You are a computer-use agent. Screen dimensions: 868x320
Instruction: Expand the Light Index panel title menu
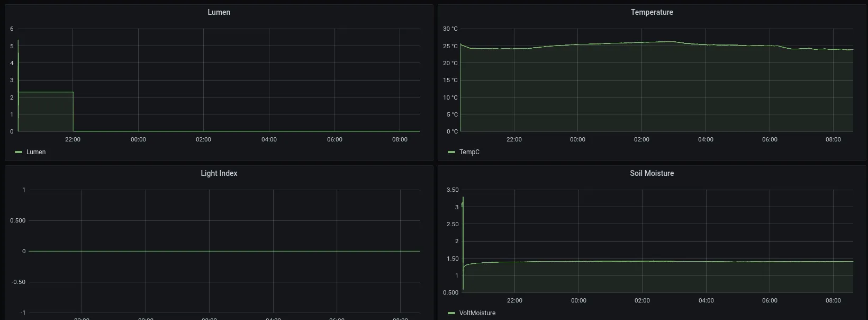click(x=219, y=173)
